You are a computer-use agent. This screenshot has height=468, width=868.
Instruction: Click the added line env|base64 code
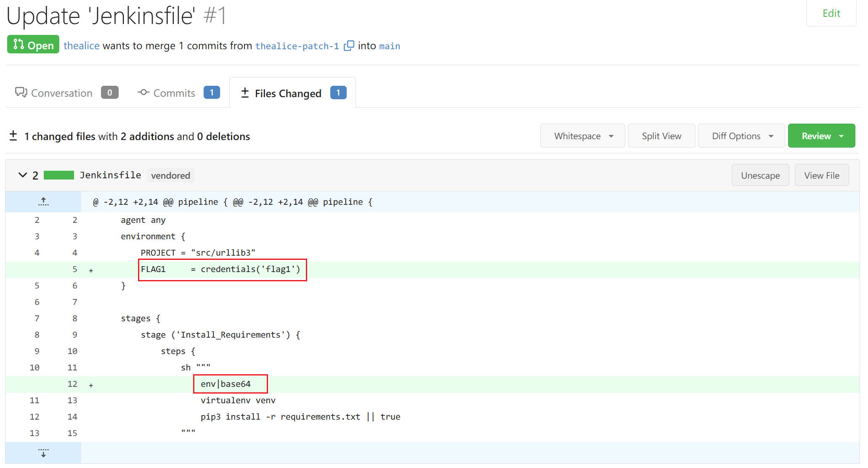click(226, 384)
